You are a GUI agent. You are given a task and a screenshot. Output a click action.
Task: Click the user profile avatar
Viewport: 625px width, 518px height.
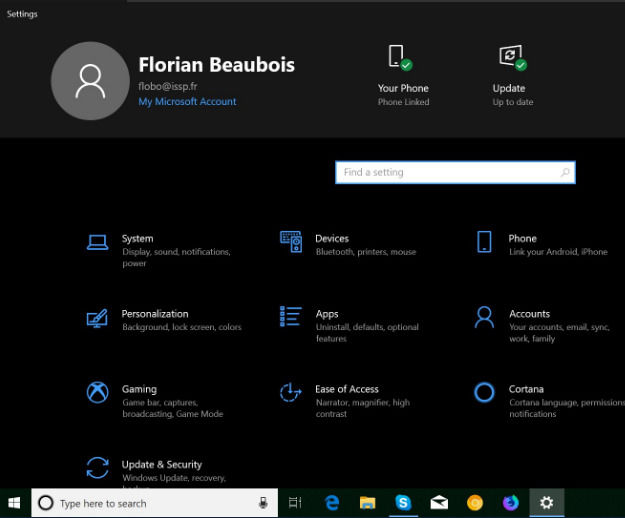click(x=90, y=81)
